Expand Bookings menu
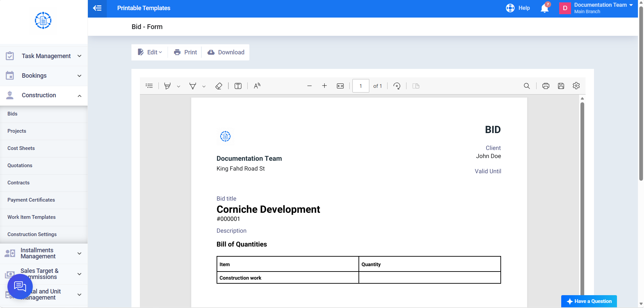Screen dimensions: 644x308 (x=44, y=76)
